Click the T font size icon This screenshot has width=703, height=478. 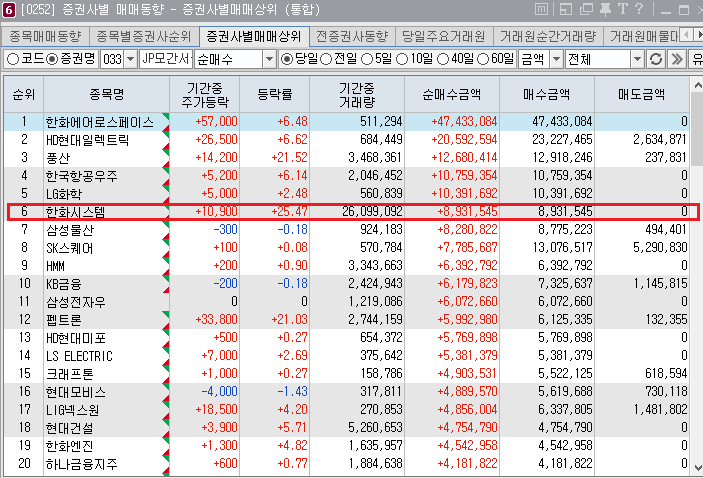click(x=622, y=9)
